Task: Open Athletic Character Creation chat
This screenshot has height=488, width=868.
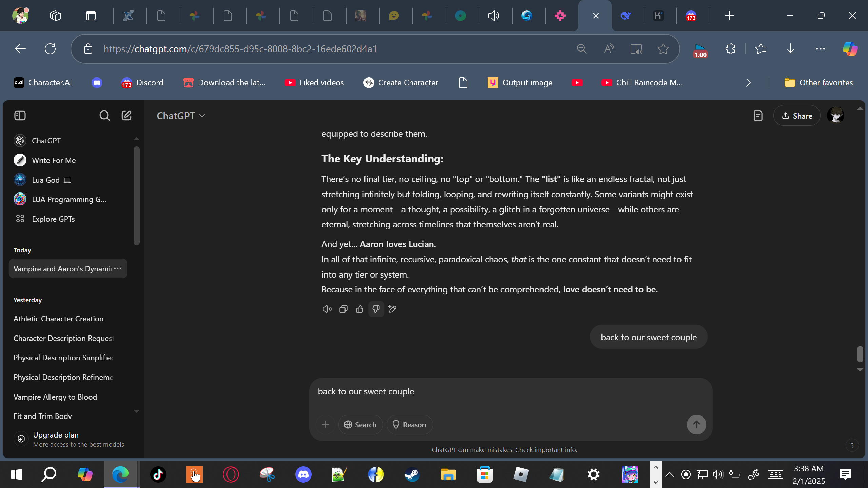Action: click(x=58, y=319)
